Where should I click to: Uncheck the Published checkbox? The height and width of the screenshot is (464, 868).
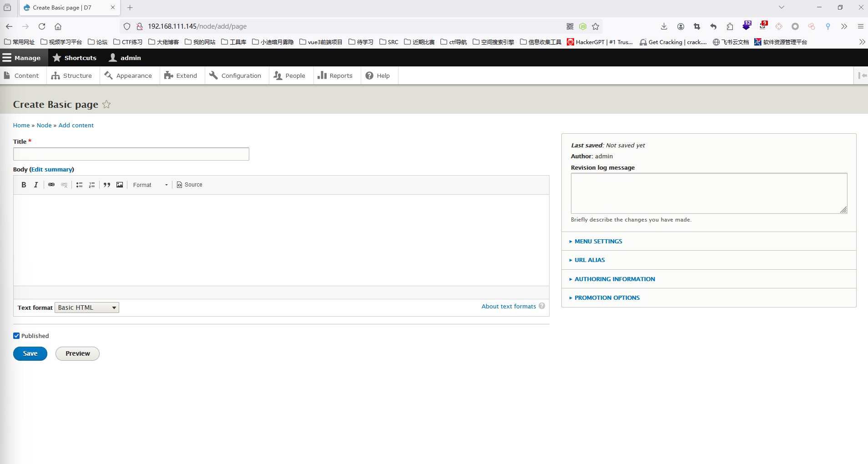(x=16, y=336)
